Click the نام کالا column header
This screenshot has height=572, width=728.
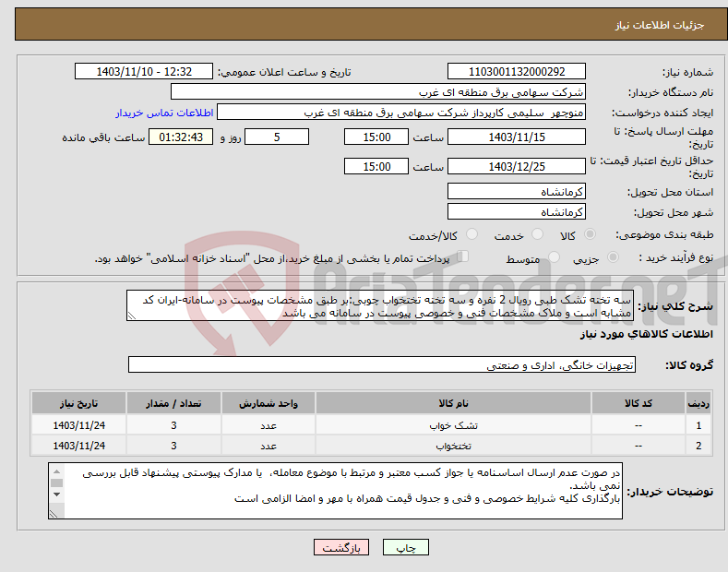click(453, 403)
